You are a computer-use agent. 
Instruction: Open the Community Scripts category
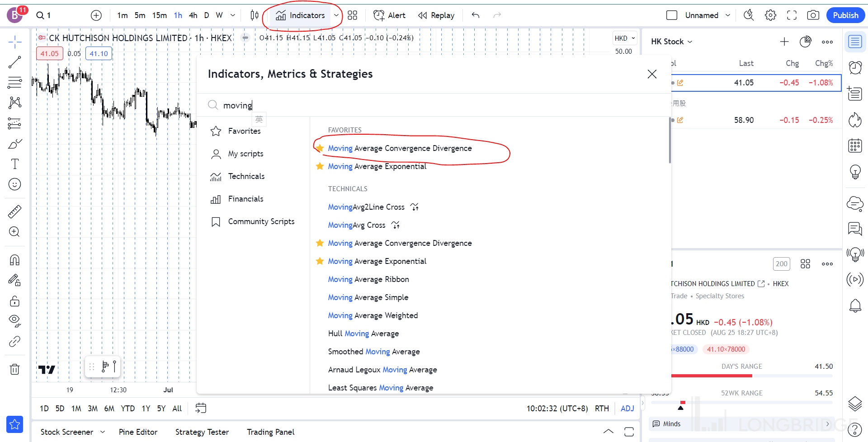[x=261, y=221]
